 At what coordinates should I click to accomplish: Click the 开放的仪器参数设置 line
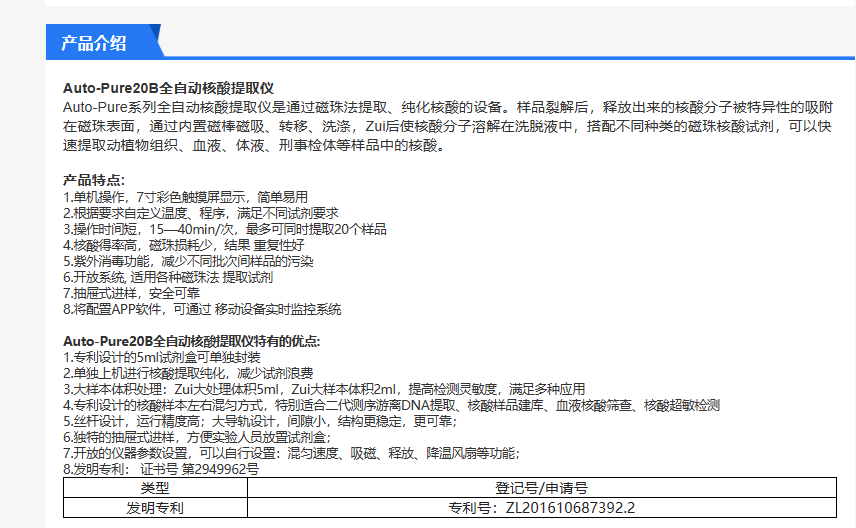pos(291,453)
